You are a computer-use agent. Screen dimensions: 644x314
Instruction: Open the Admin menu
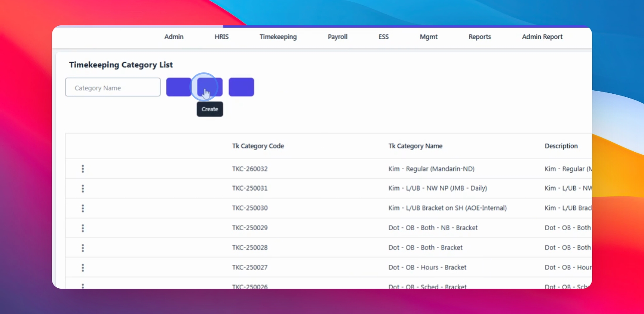click(174, 37)
